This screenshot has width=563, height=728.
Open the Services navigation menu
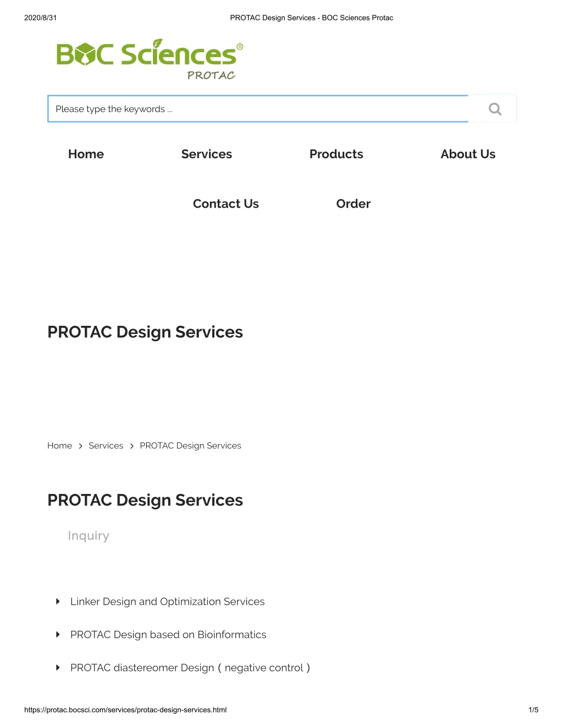207,154
